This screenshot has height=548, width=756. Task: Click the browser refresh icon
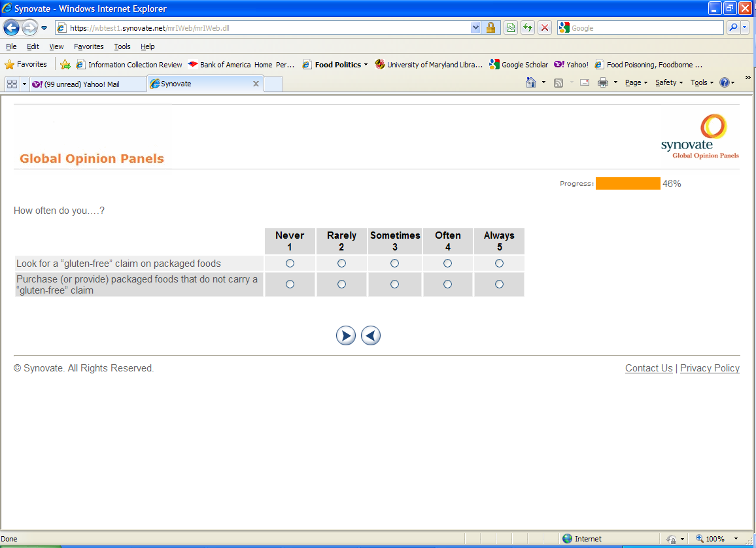point(527,27)
